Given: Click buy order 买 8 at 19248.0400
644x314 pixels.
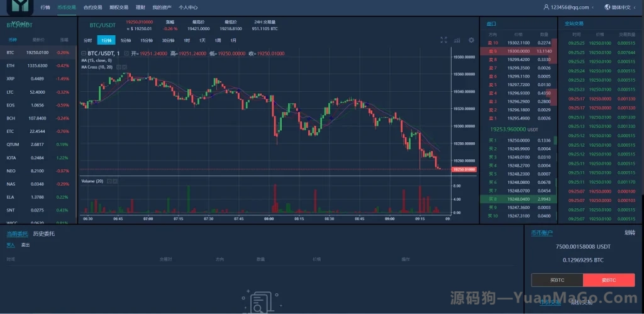Looking at the screenshot, I should 518,199.
